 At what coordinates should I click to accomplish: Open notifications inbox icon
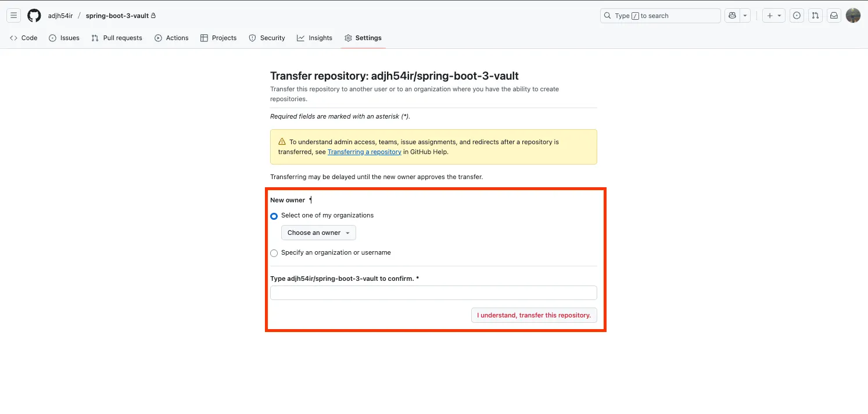click(x=834, y=16)
